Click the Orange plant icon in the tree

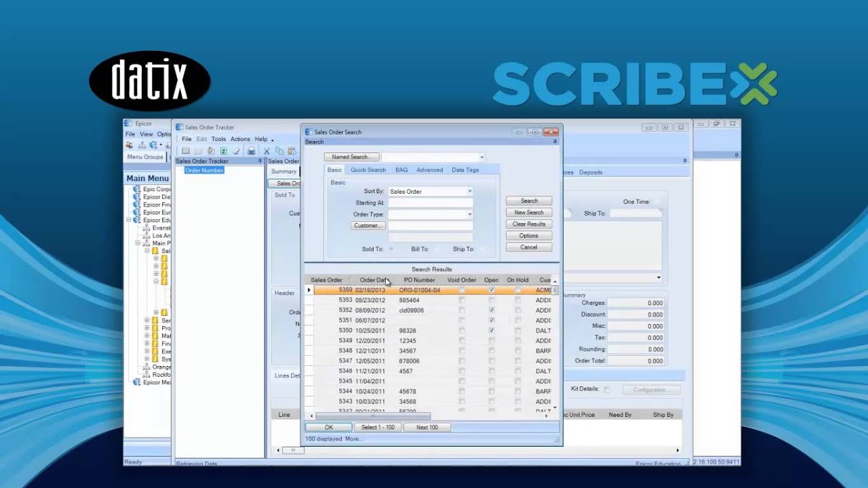click(x=146, y=367)
